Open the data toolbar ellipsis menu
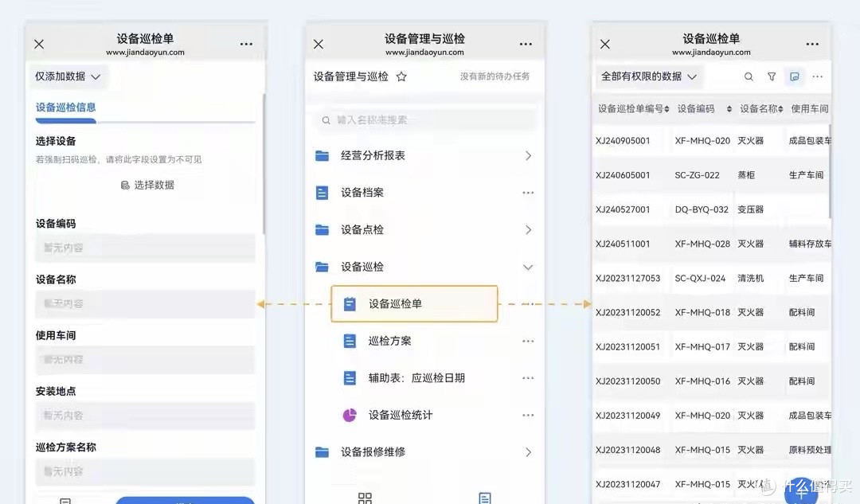The width and height of the screenshot is (860, 504). click(x=817, y=76)
